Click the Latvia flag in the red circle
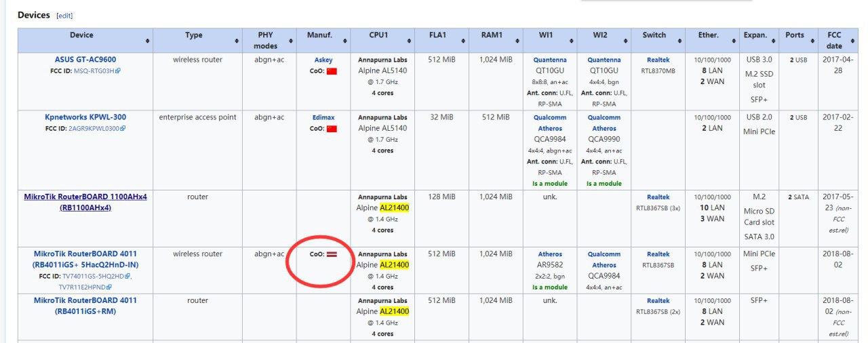The image size is (868, 343). [332, 254]
